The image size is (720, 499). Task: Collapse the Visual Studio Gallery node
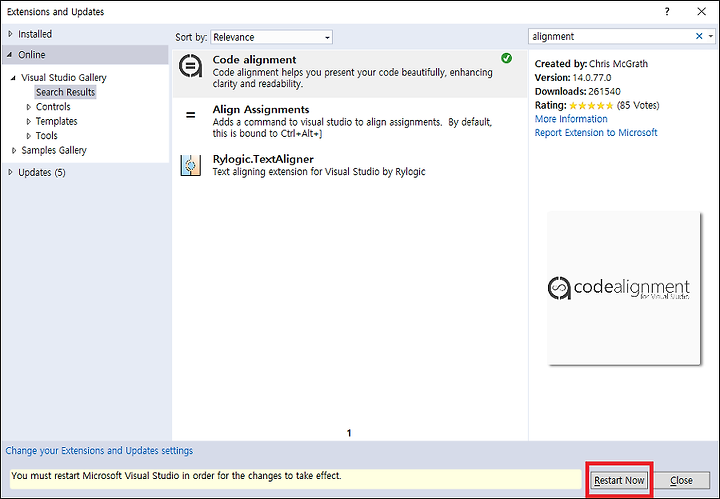coord(13,78)
